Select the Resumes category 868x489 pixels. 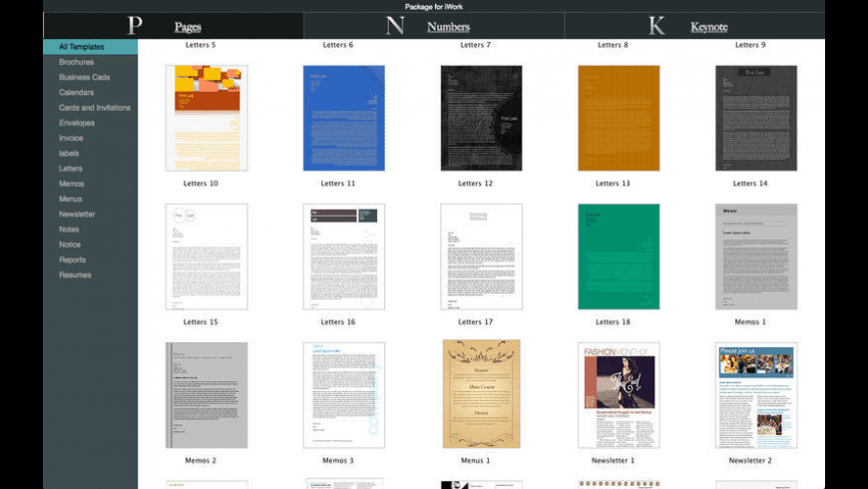75,274
